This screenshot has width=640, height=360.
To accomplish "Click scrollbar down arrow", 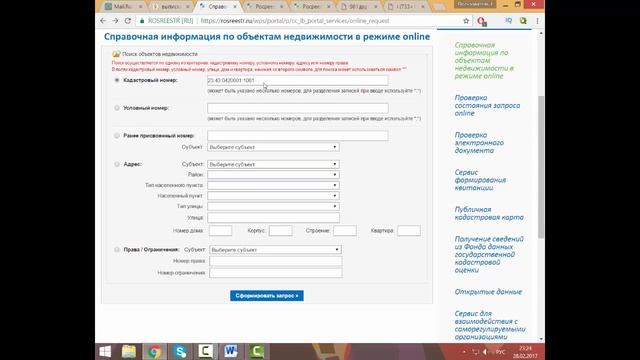I will coord(541,339).
